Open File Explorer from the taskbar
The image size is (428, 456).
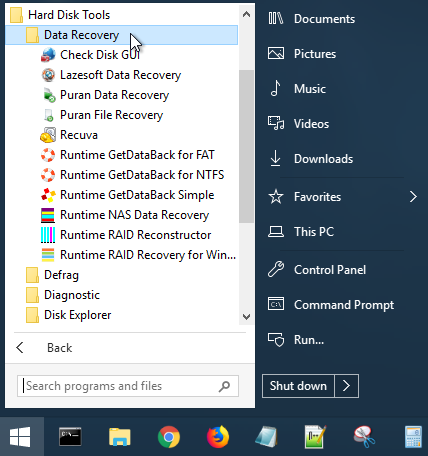click(x=120, y=437)
